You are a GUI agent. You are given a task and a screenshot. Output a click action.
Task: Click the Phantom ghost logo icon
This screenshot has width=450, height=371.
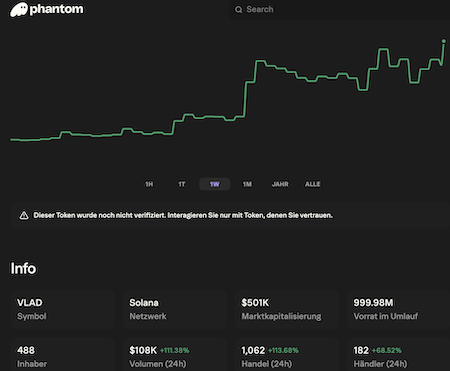[19, 9]
